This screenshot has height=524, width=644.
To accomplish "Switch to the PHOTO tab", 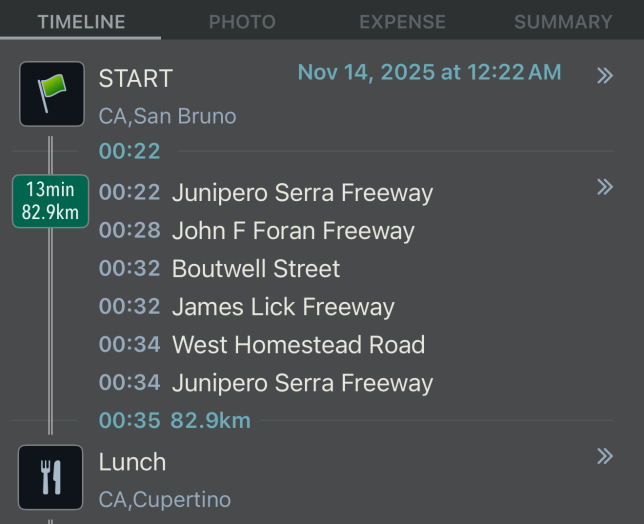I will [x=242, y=22].
